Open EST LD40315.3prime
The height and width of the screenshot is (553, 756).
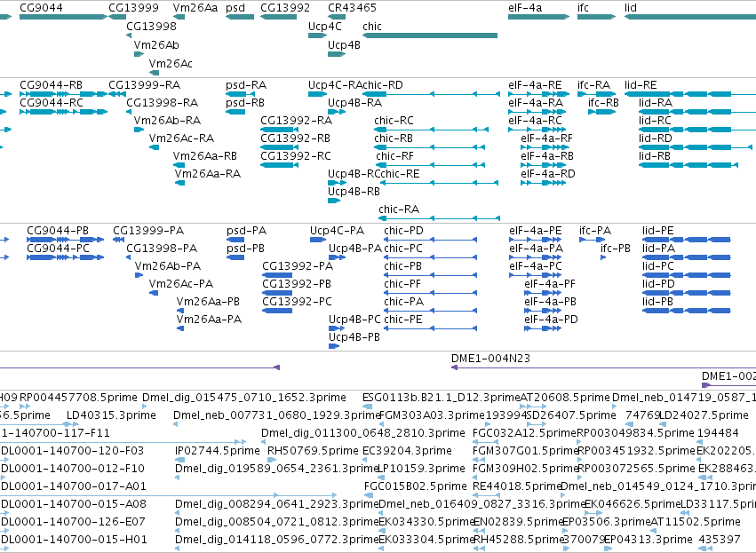(111, 415)
